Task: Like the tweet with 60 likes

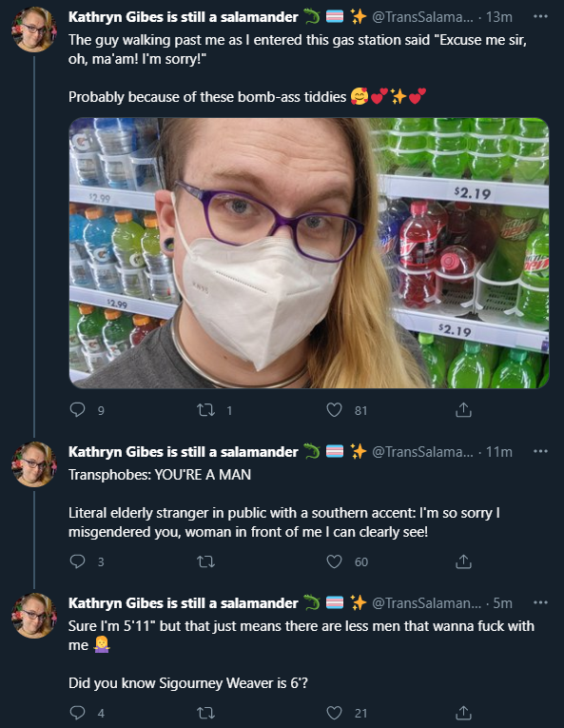Action: (334, 561)
